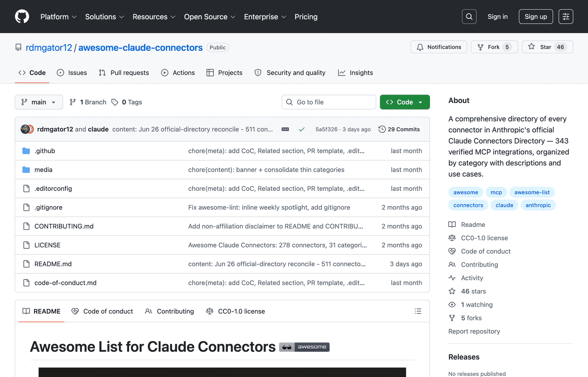The width and height of the screenshot is (588, 377).
Task: Open the green Code dropdown button
Action: coord(405,102)
